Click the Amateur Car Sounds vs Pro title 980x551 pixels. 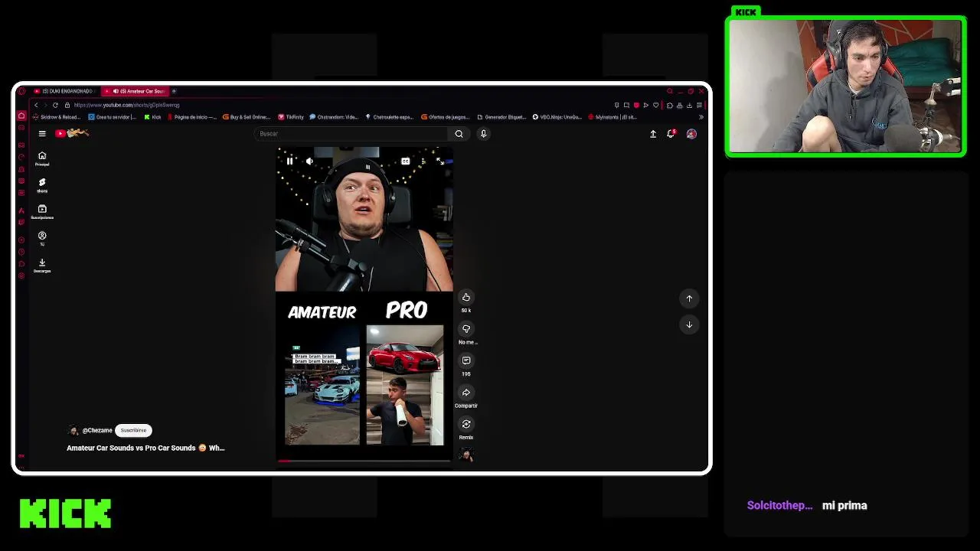click(x=145, y=448)
